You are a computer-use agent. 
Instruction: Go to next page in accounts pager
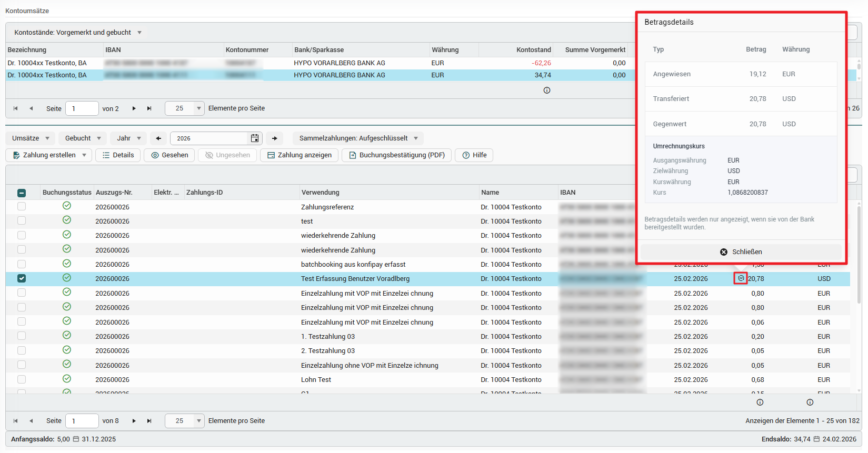tap(134, 108)
